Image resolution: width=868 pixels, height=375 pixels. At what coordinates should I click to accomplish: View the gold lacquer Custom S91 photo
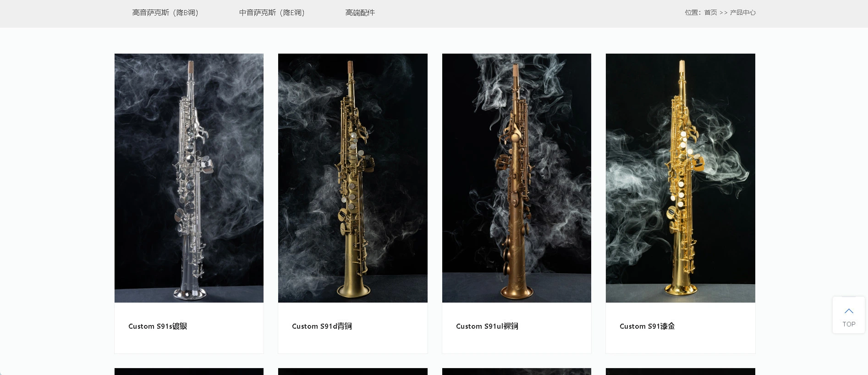point(680,178)
